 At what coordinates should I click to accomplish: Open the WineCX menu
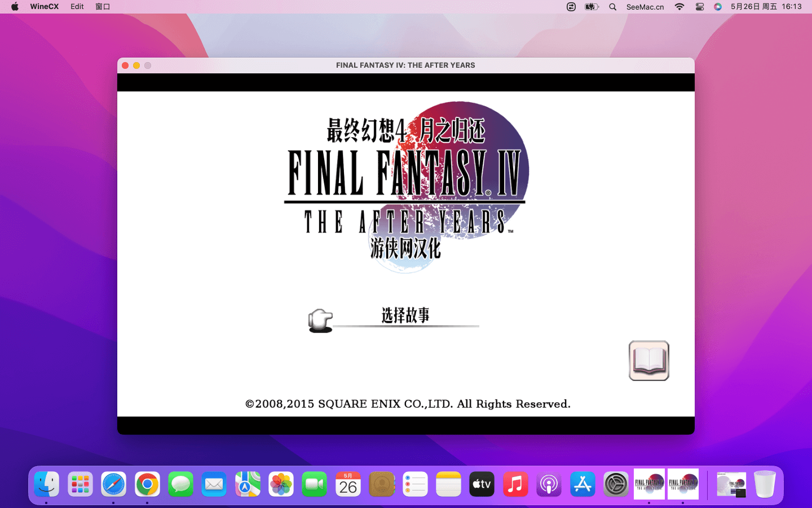tap(44, 7)
